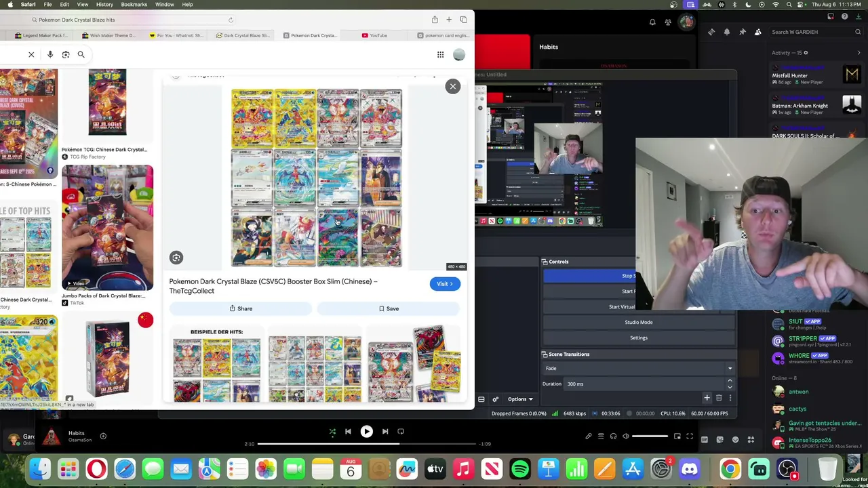Image resolution: width=868 pixels, height=488 pixels.
Task: Launch Discord from the Dock
Action: (x=690, y=468)
